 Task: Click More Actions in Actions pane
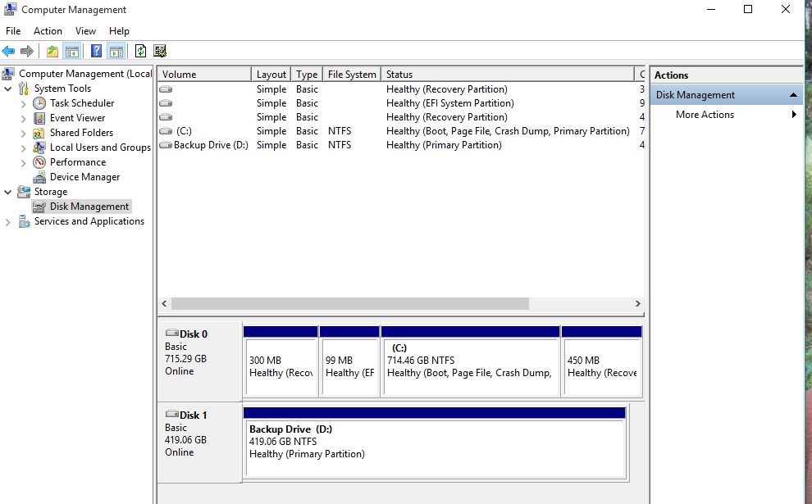(705, 115)
